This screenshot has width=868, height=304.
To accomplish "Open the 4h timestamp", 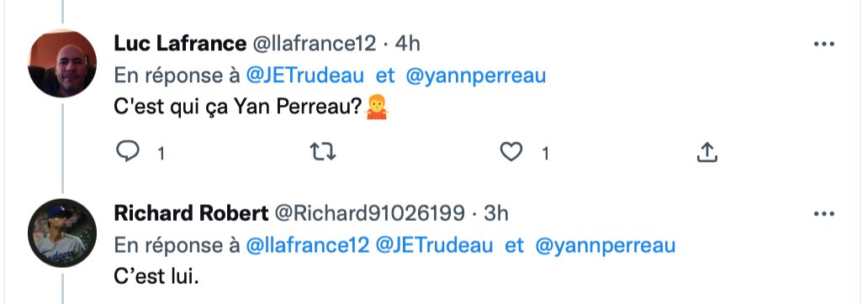I will pos(407,43).
